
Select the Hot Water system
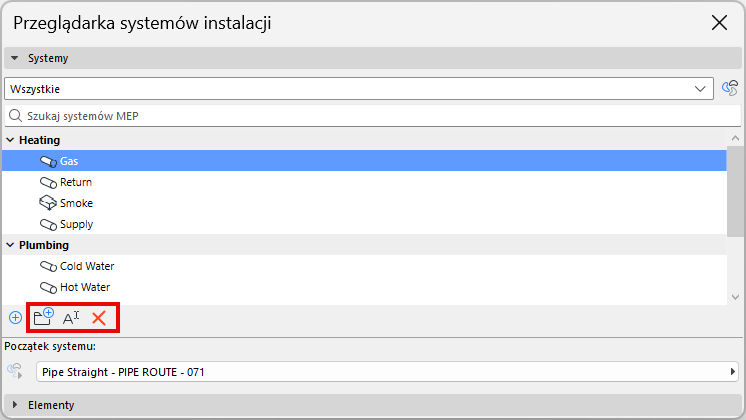click(x=85, y=287)
